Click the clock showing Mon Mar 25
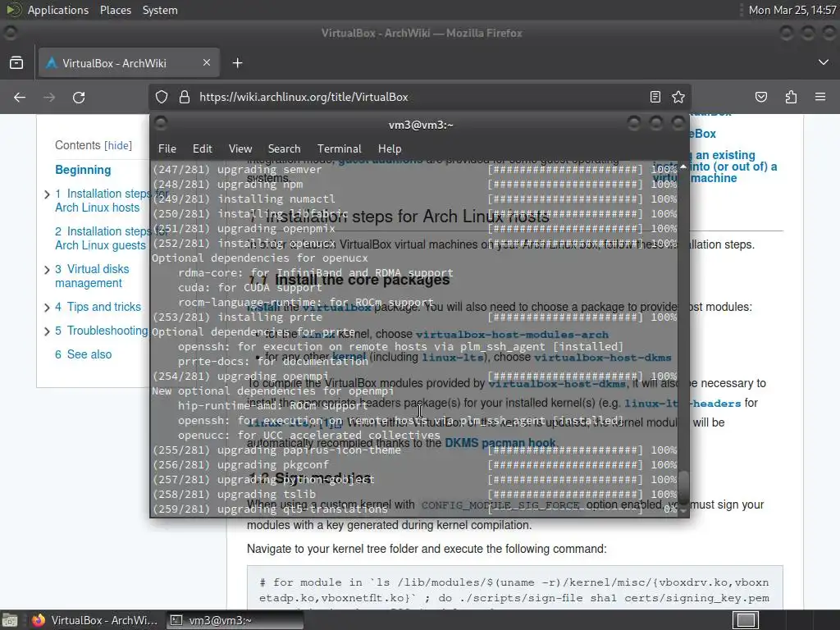 tap(792, 10)
